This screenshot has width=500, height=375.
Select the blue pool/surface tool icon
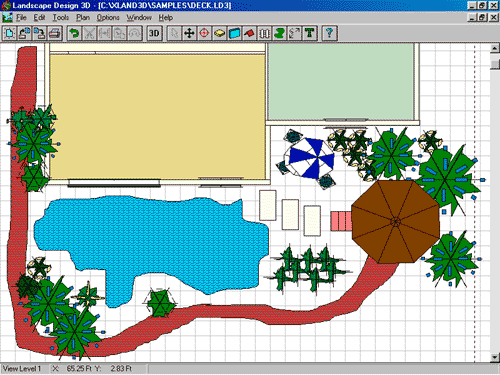click(x=234, y=33)
